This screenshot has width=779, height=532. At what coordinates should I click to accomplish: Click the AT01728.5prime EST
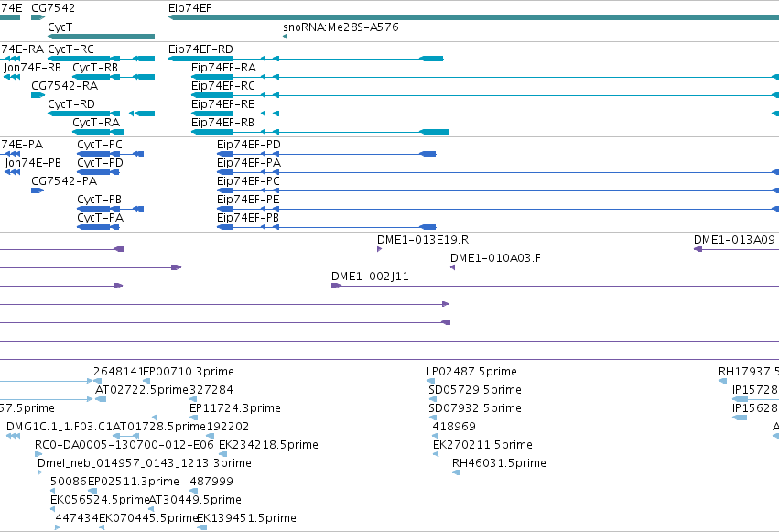pos(126,436)
